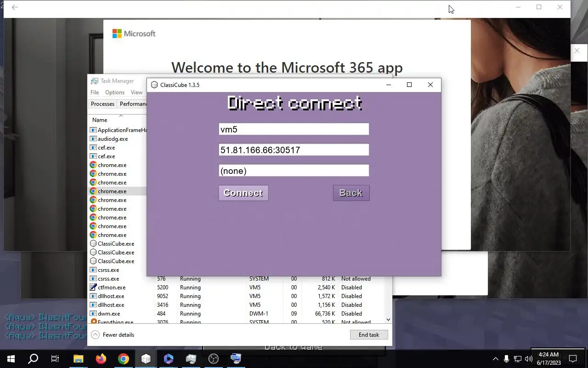
Task: Open the Options menu in Task Manager
Action: 115,92
